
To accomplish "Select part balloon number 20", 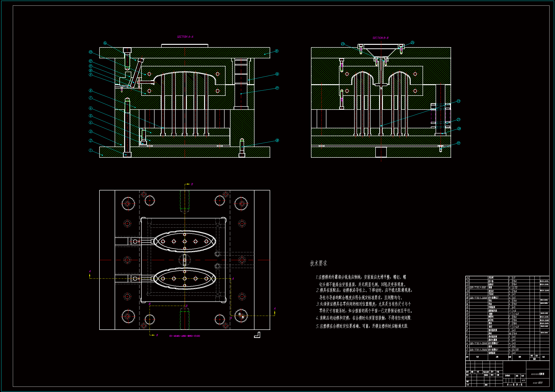I will click(459, 129).
